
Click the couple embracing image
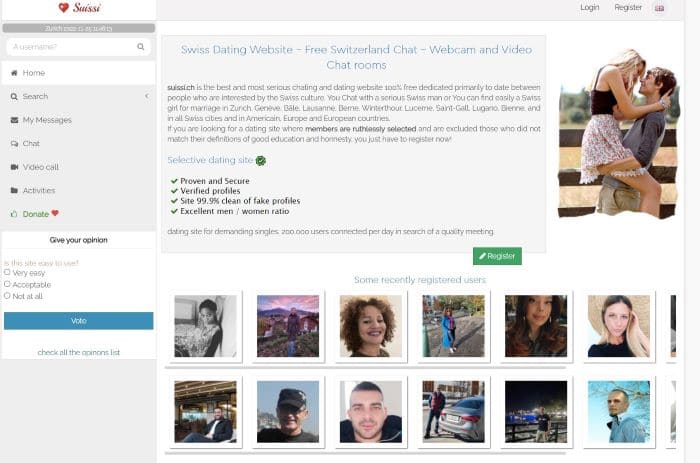(x=618, y=133)
